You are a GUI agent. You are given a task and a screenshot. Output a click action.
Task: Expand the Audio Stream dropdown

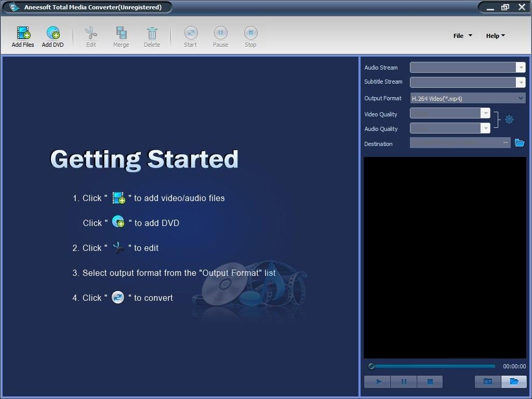pos(521,67)
